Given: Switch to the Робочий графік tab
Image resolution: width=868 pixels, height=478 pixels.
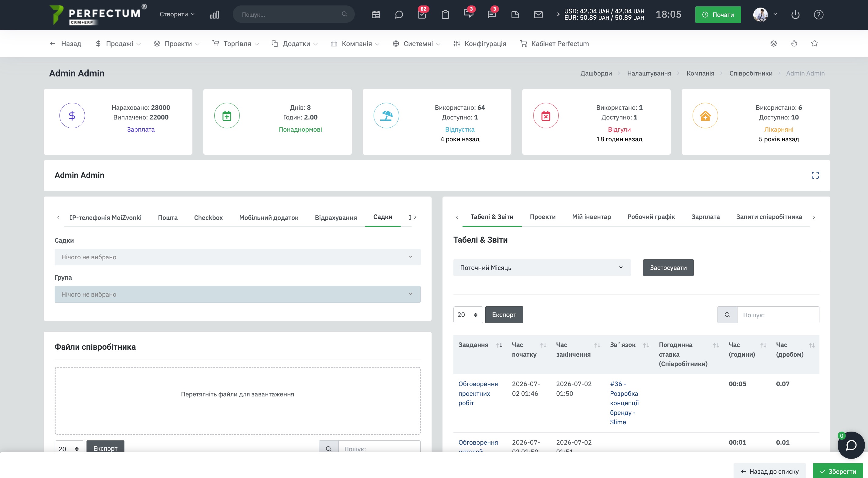Looking at the screenshot, I should pyautogui.click(x=651, y=217).
